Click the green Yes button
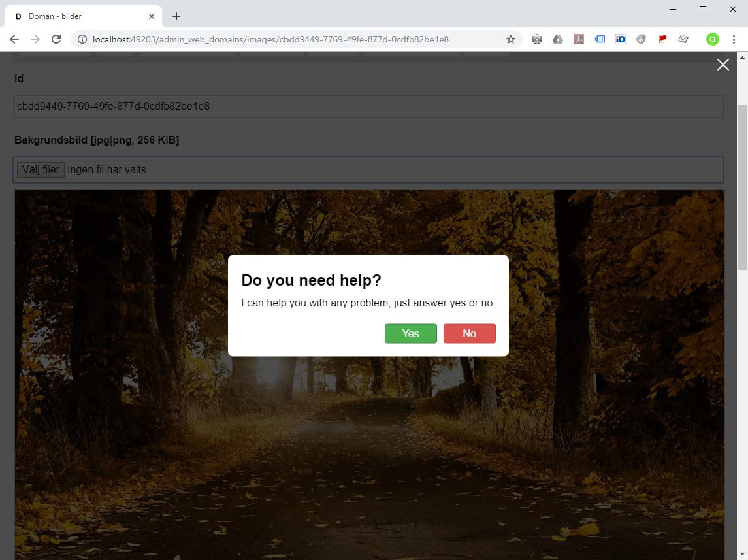This screenshot has height=560, width=748. 410,333
